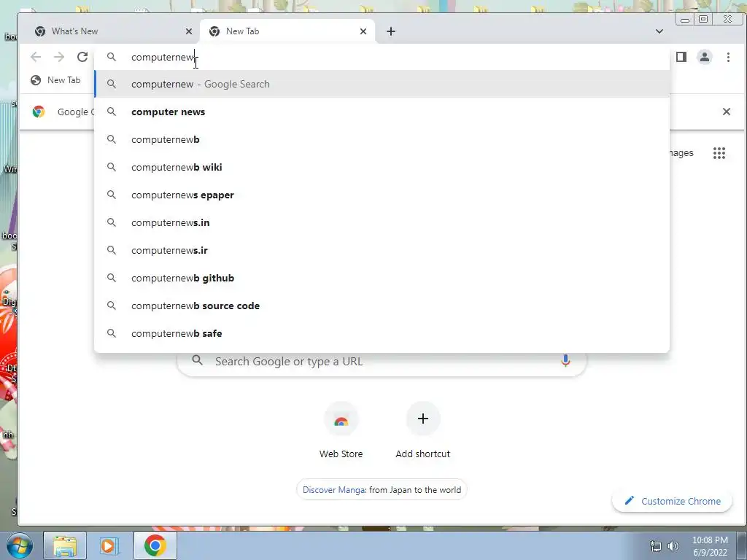The width and height of the screenshot is (747, 560).
Task: Open Windows Explorer from the taskbar
Action: click(x=65, y=546)
